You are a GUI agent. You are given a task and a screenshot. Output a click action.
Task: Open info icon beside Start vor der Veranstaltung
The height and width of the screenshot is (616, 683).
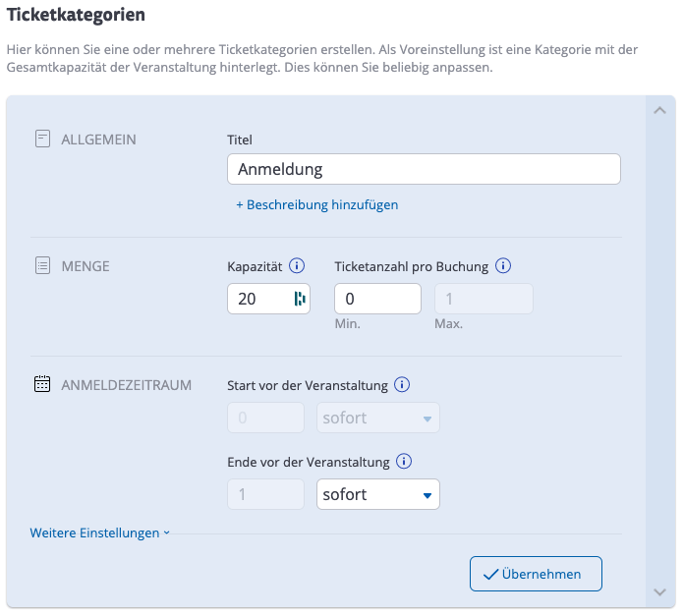pyautogui.click(x=402, y=385)
